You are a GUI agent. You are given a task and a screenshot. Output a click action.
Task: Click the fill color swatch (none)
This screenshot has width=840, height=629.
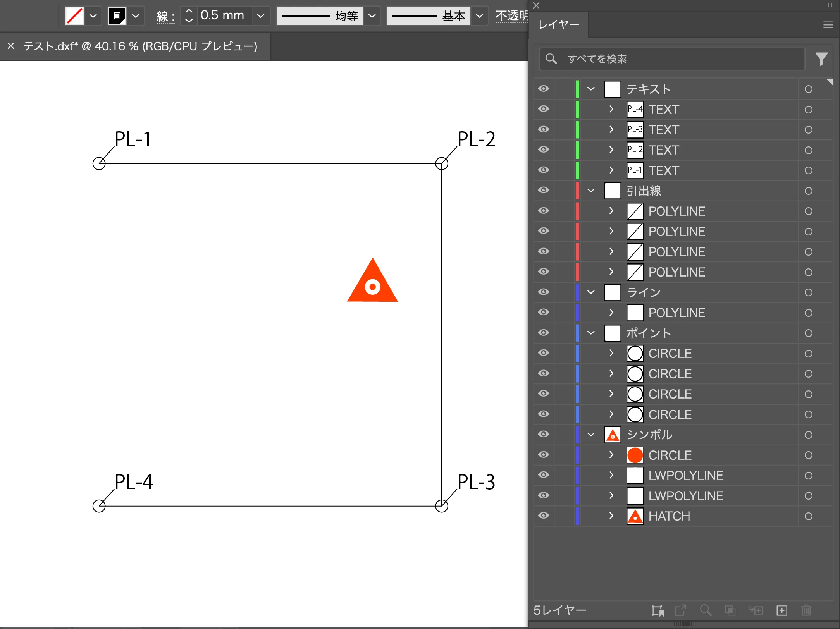pos(74,16)
